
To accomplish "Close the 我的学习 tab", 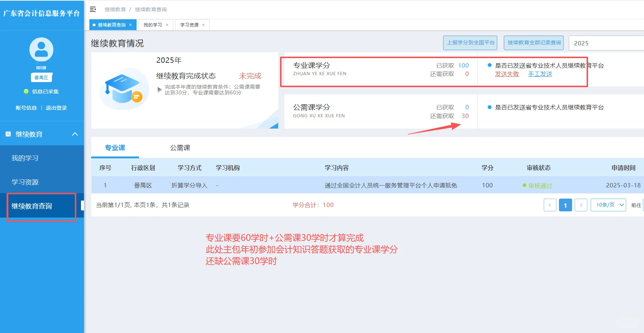I will pos(167,25).
